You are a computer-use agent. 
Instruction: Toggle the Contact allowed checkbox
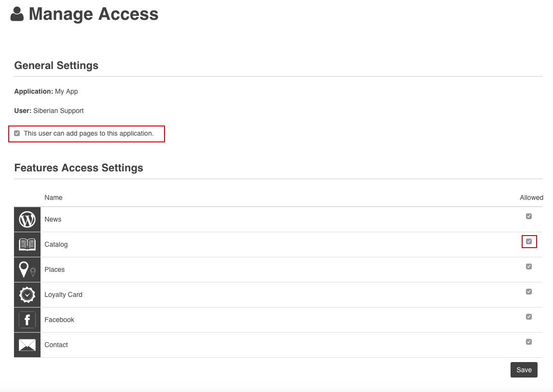click(x=529, y=342)
